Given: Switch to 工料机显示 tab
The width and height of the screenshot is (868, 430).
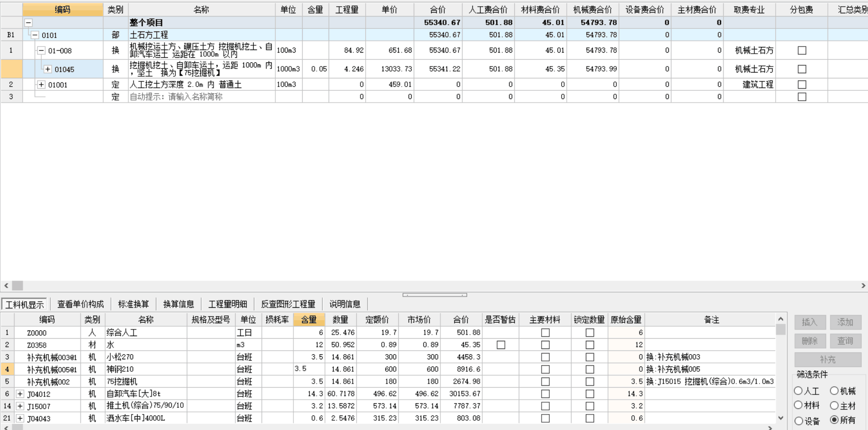Looking at the screenshot, I should click(x=24, y=305).
